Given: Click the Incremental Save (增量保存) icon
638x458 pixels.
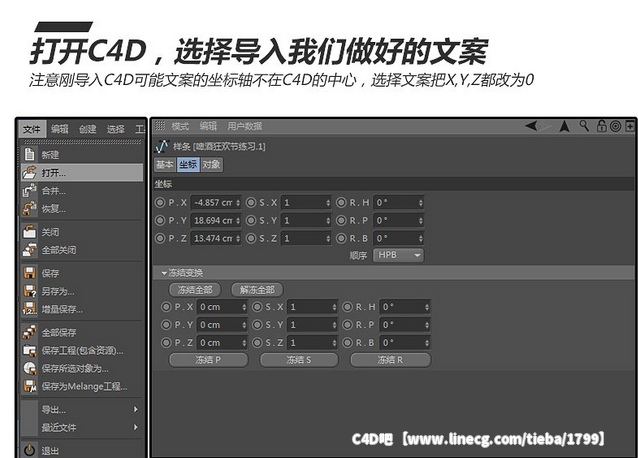Looking at the screenshot, I should tap(29, 308).
